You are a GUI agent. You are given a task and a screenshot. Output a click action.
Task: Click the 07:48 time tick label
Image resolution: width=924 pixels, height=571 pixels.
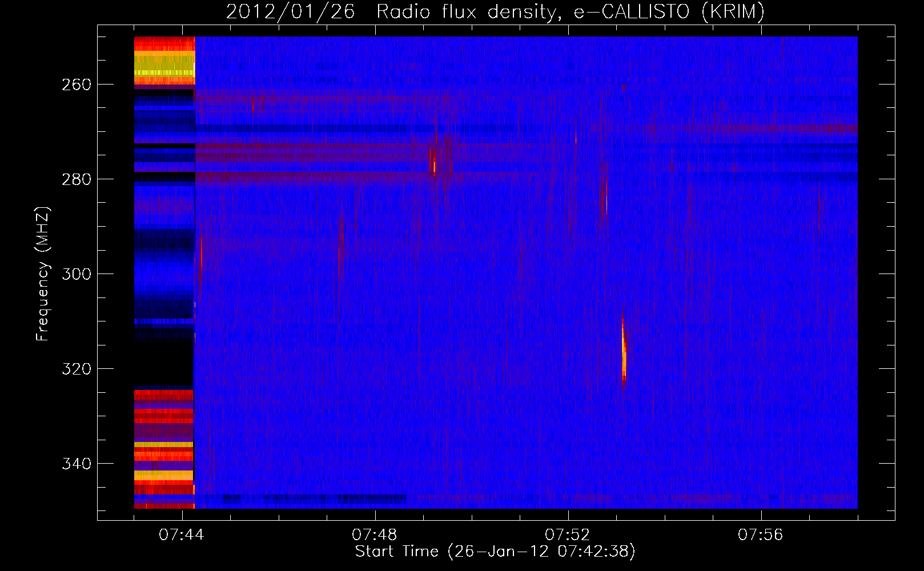click(x=375, y=535)
